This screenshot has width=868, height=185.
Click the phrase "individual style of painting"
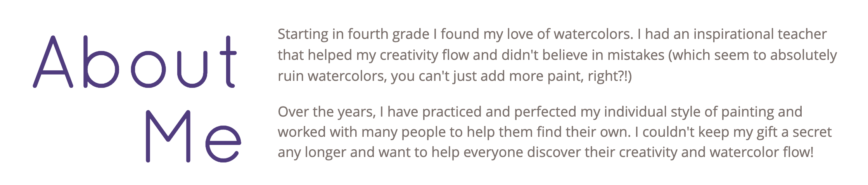(x=688, y=112)
